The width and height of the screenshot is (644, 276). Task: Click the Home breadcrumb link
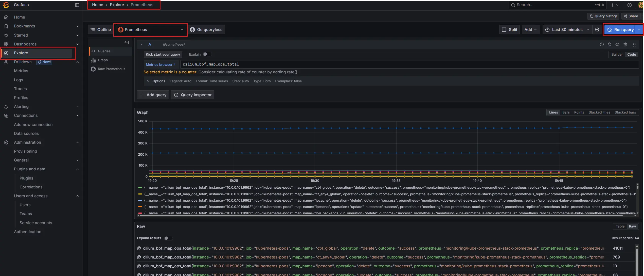point(97,5)
